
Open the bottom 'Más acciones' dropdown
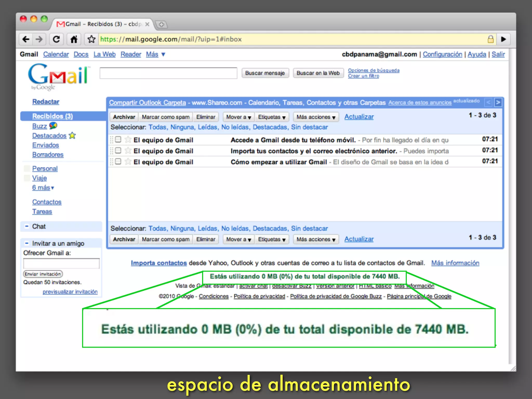pyautogui.click(x=316, y=239)
